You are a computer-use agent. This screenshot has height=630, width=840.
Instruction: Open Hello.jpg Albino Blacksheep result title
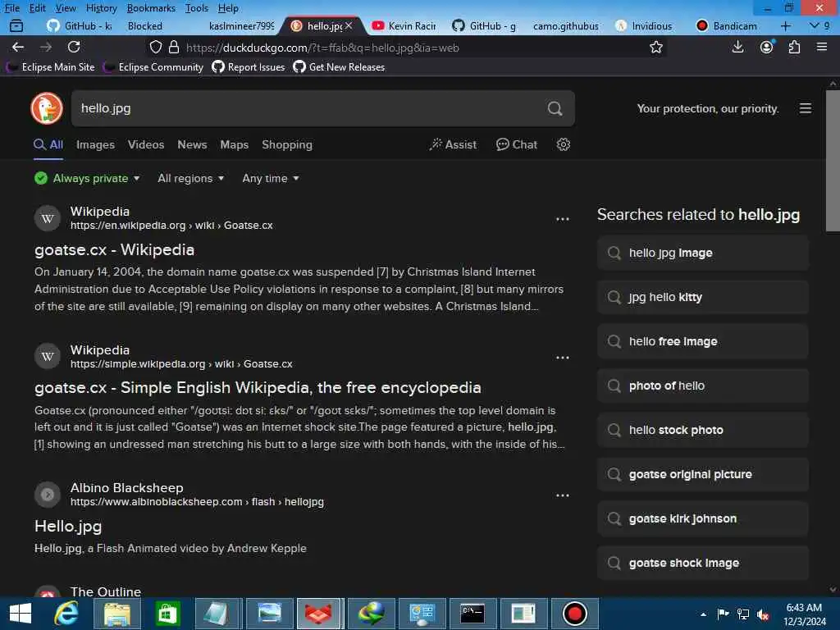[x=68, y=526]
